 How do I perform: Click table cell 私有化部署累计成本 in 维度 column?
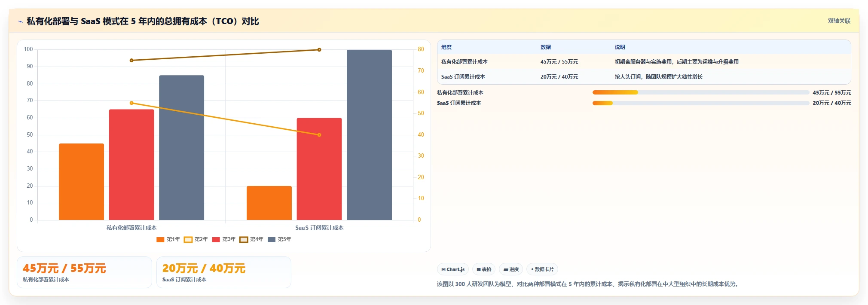pyautogui.click(x=465, y=62)
